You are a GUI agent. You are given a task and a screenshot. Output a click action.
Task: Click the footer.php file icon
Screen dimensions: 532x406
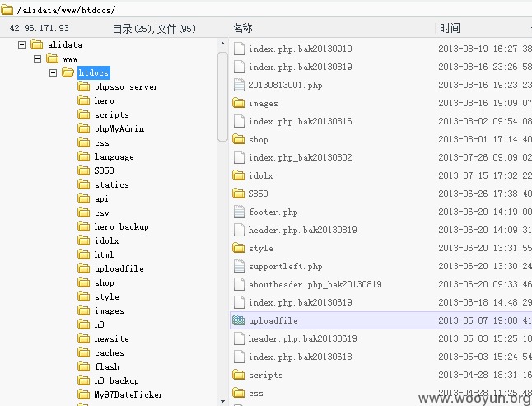click(239, 212)
